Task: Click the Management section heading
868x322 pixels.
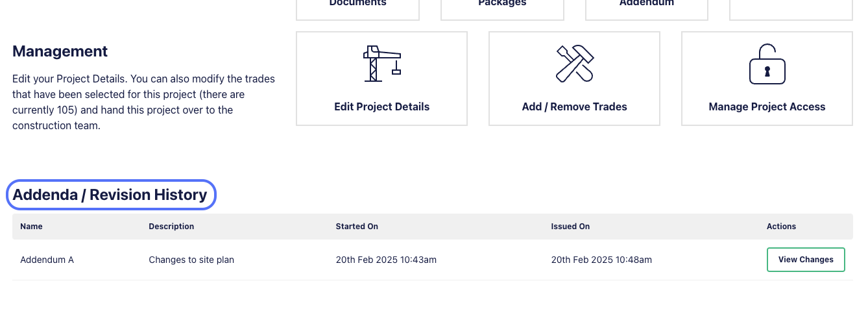Action: 60,51
